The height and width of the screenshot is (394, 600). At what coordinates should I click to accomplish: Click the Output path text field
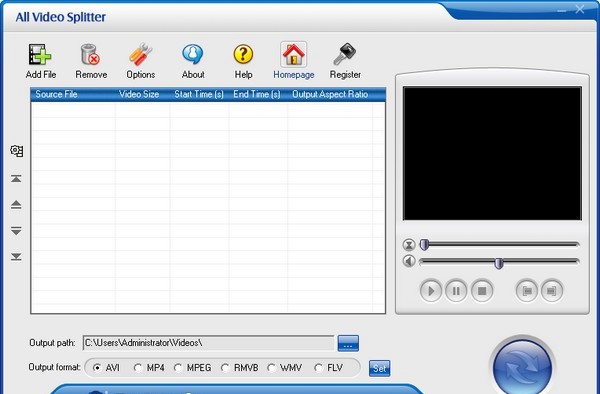[x=209, y=343]
